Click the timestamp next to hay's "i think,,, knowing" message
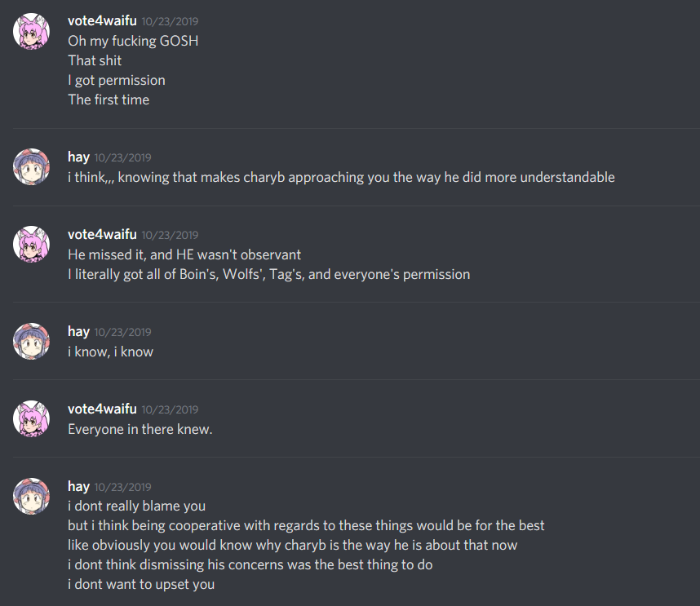700x606 pixels. coord(122,158)
